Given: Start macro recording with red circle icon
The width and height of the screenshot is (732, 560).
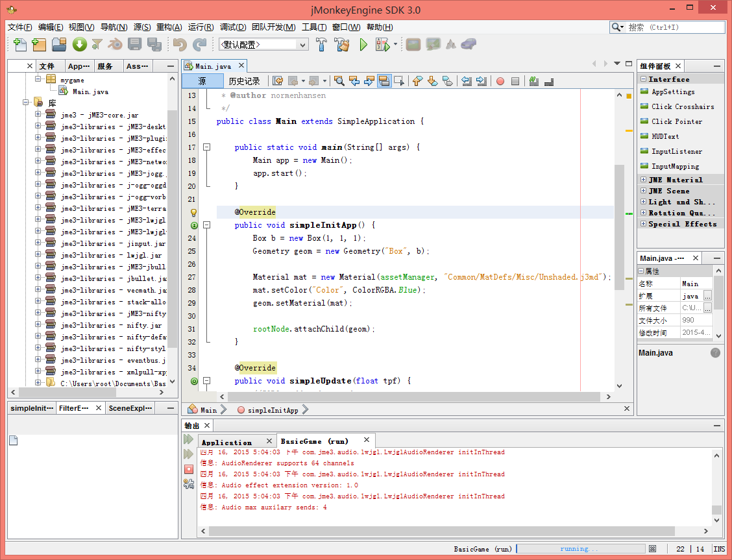Looking at the screenshot, I should tap(500, 81).
